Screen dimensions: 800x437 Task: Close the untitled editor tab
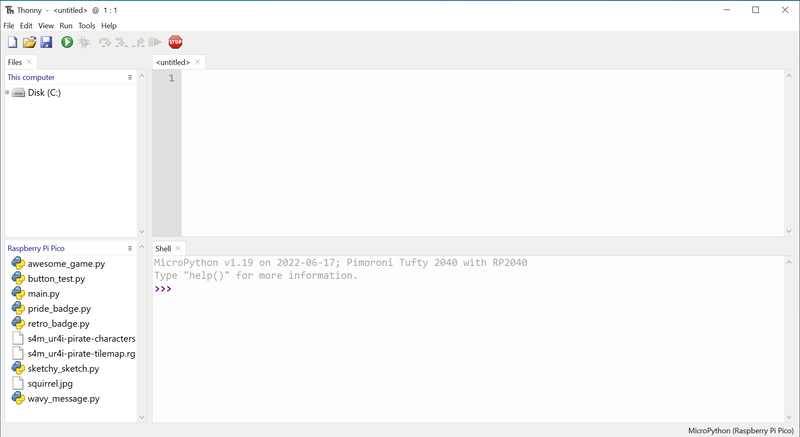click(x=198, y=62)
